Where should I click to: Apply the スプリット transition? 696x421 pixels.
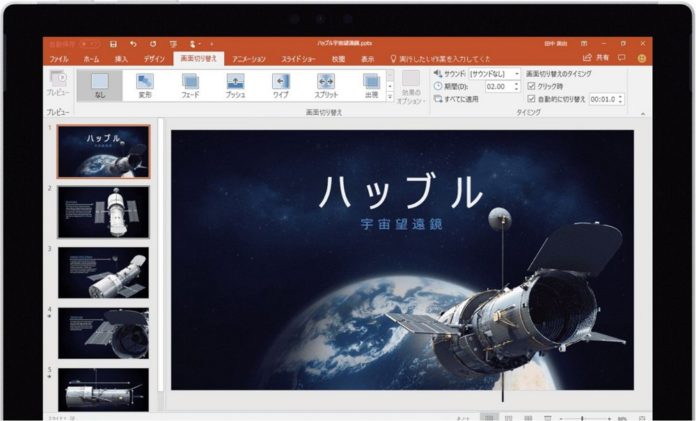326,86
